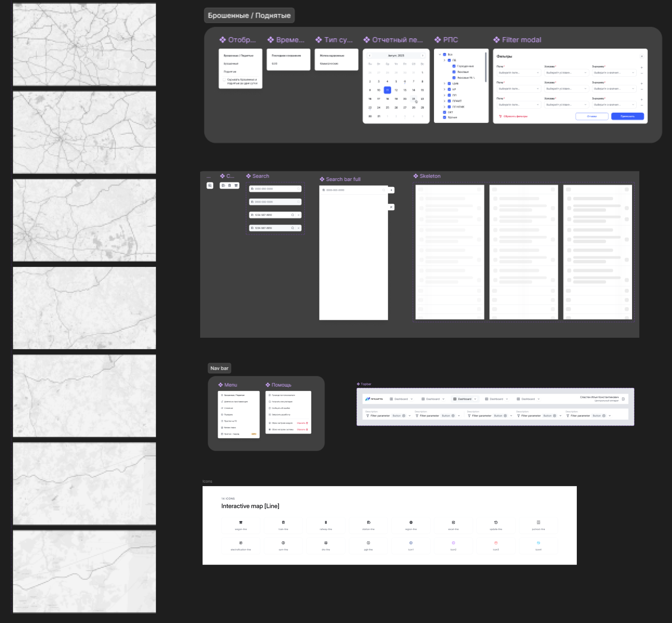Open the highlighted Dashboard tab's dropdown chevron
The height and width of the screenshot is (623, 672).
click(x=475, y=399)
